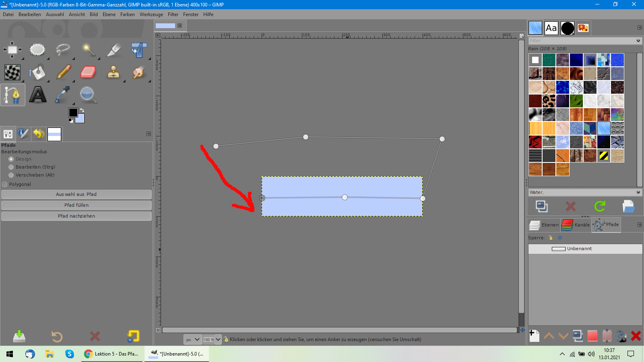
Task: Click the Pfad füllen button
Action: pos(76,205)
